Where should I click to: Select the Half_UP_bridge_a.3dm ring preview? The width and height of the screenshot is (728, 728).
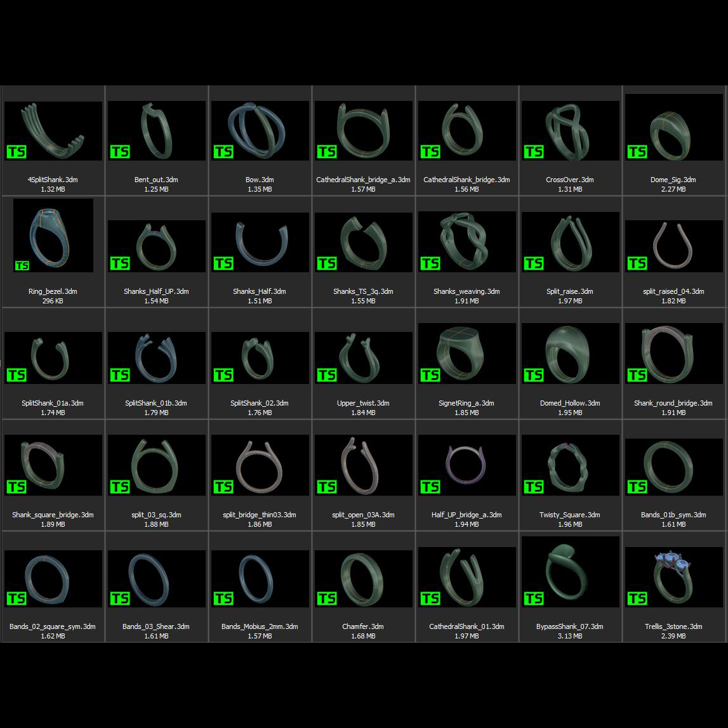467,465
